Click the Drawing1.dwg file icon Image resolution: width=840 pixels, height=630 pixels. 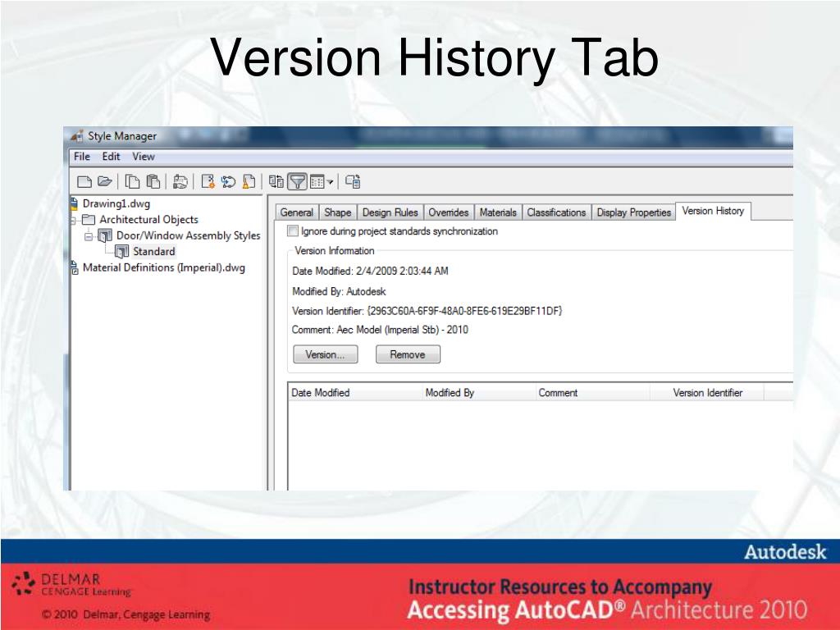tap(75, 203)
